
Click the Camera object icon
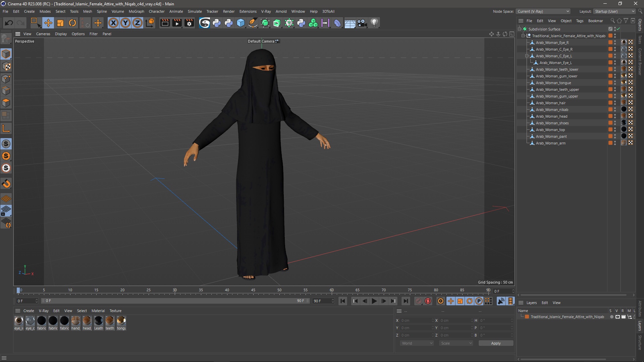pyautogui.click(x=362, y=23)
